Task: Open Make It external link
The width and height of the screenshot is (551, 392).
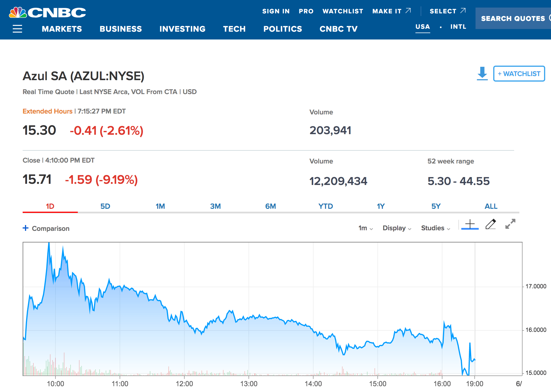Action: pos(391,11)
